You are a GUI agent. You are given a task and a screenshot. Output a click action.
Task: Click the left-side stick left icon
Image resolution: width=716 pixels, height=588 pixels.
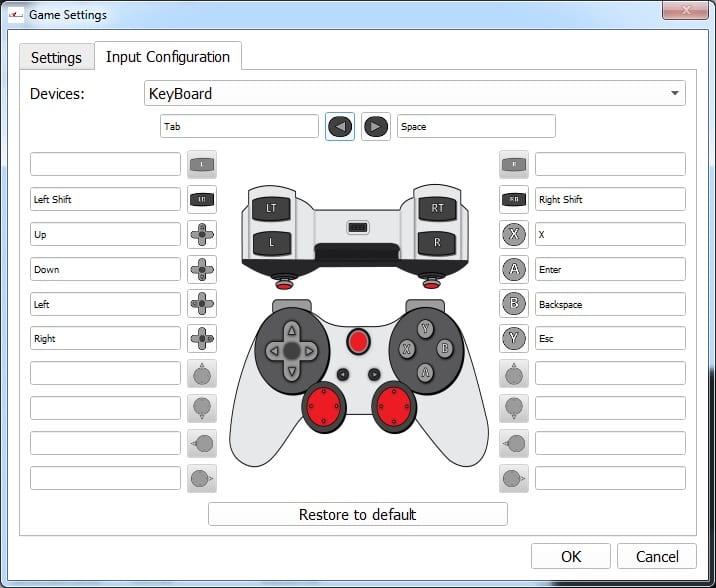(x=202, y=443)
